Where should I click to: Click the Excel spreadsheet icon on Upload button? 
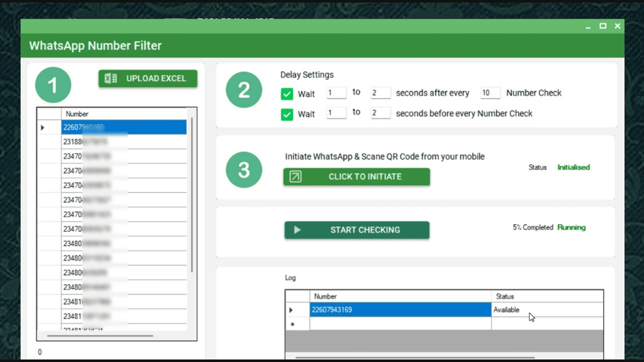[x=110, y=78]
